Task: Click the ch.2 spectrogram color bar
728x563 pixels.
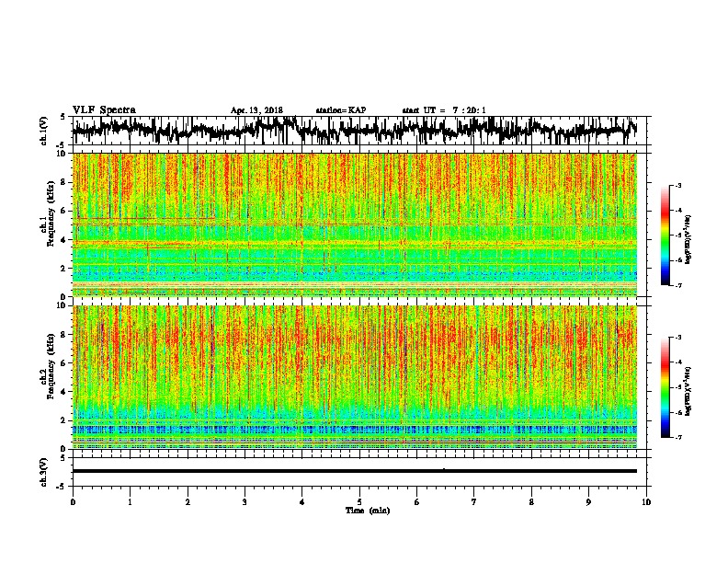Action: point(665,387)
